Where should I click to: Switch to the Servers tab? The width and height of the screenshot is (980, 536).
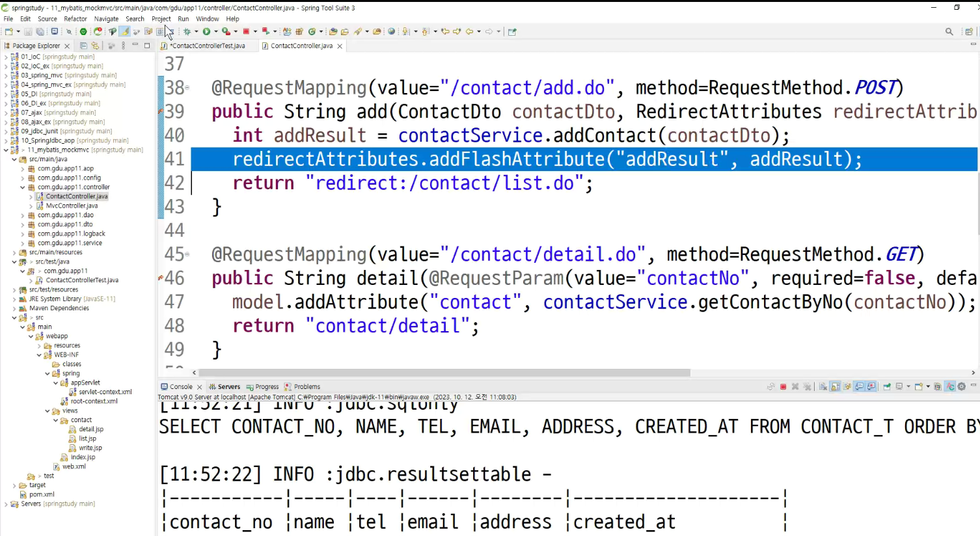225,386
